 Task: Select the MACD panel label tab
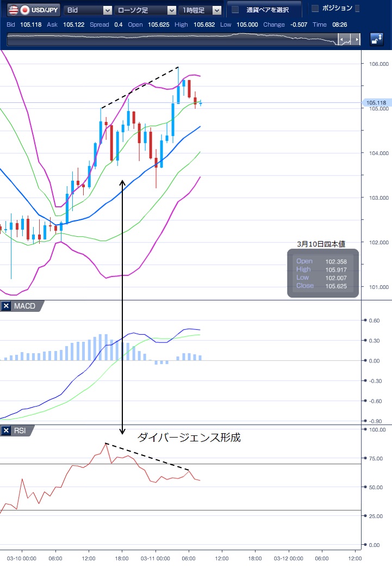pos(24,306)
